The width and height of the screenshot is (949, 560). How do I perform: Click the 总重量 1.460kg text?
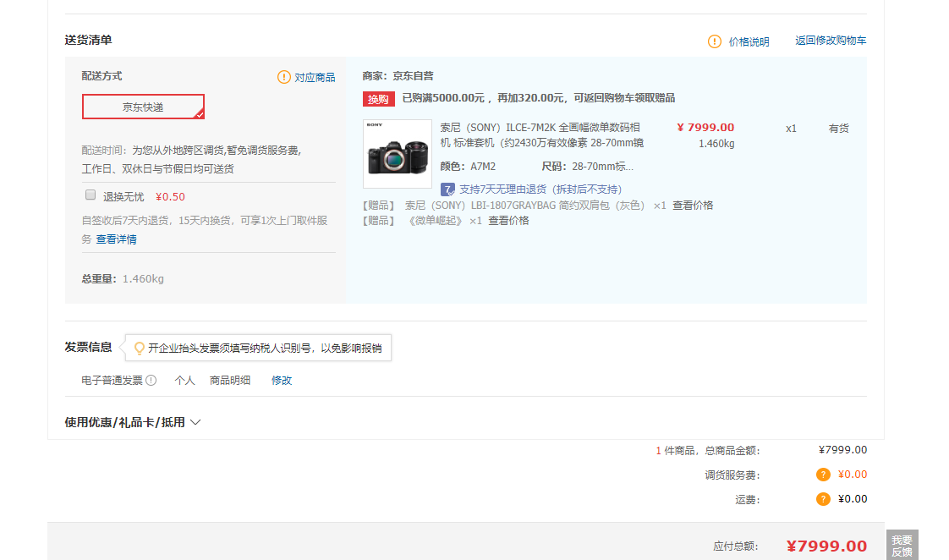123,278
